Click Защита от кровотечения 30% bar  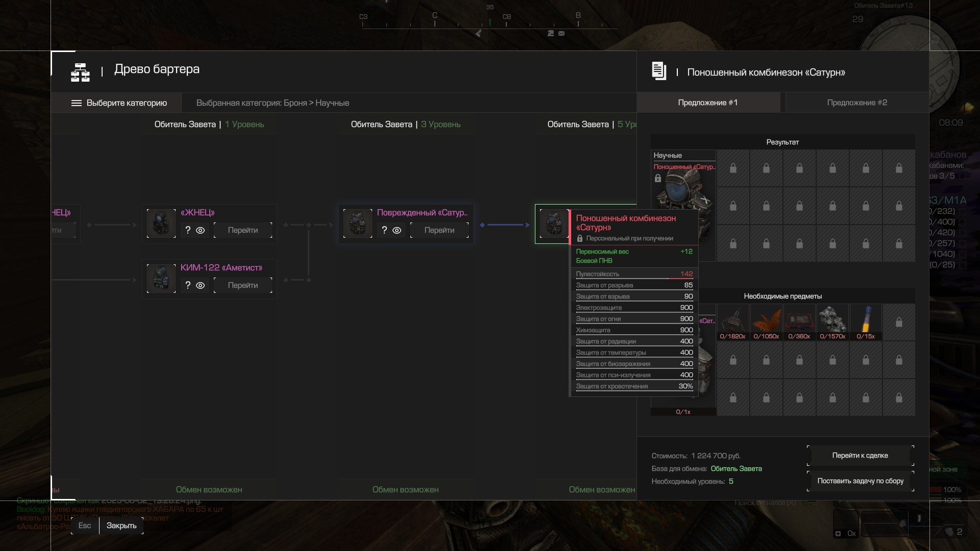click(634, 386)
